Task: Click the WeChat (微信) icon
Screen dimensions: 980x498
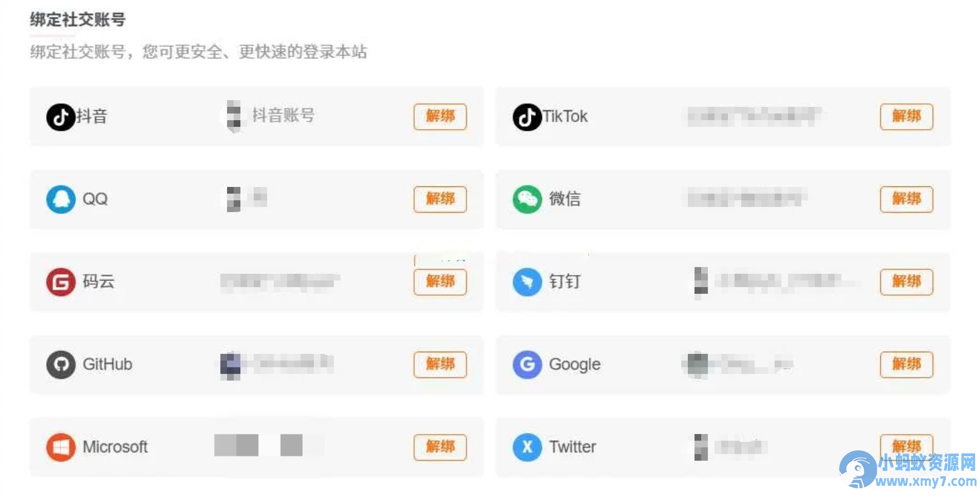Action: tap(527, 199)
